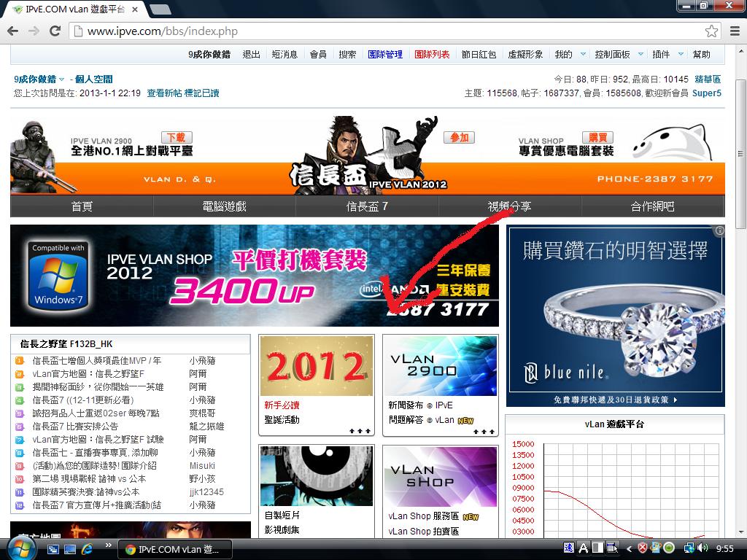The height and width of the screenshot is (560, 747).
Task: Open author Misuki profile link
Action: coord(202,466)
